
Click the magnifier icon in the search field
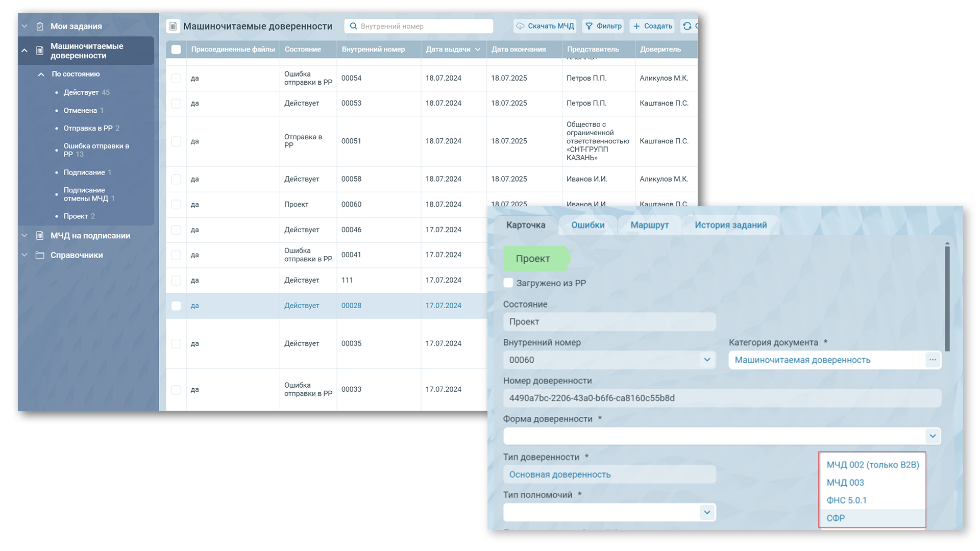click(353, 26)
